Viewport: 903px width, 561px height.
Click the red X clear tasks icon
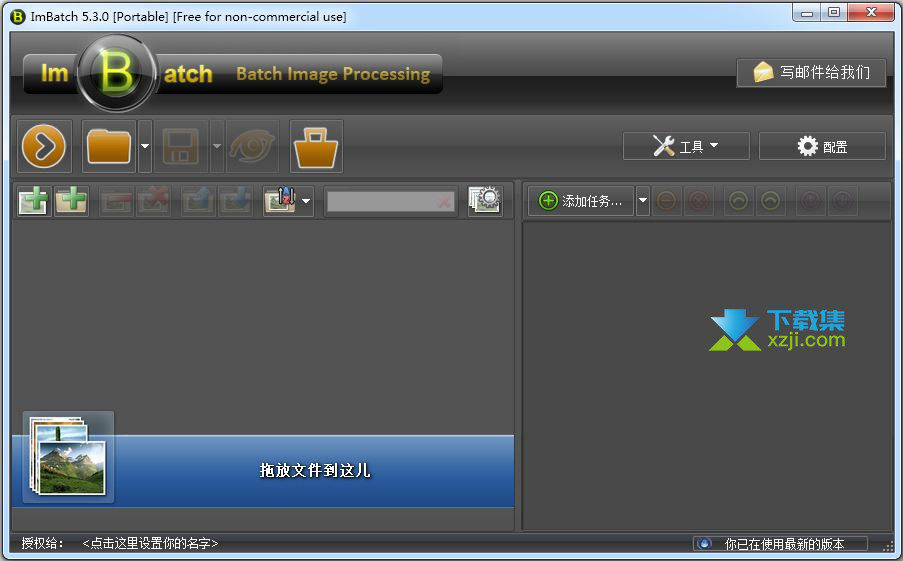[x=699, y=201]
